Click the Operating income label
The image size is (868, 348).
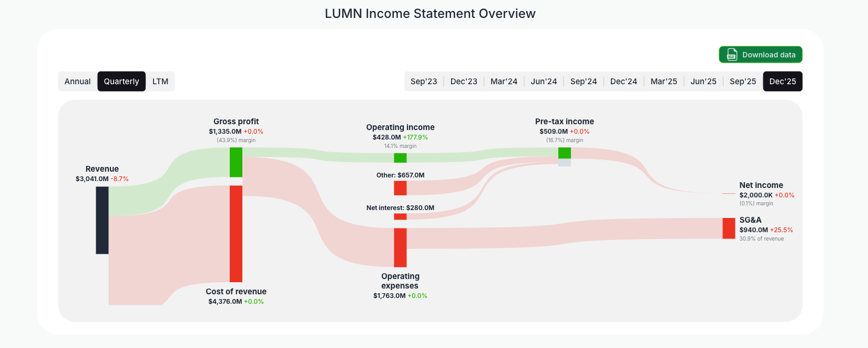[x=400, y=127]
